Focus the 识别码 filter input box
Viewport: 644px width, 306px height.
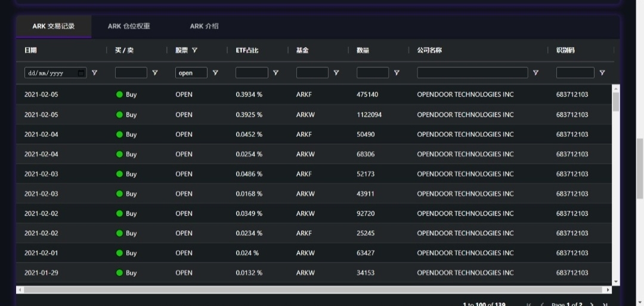coord(575,73)
